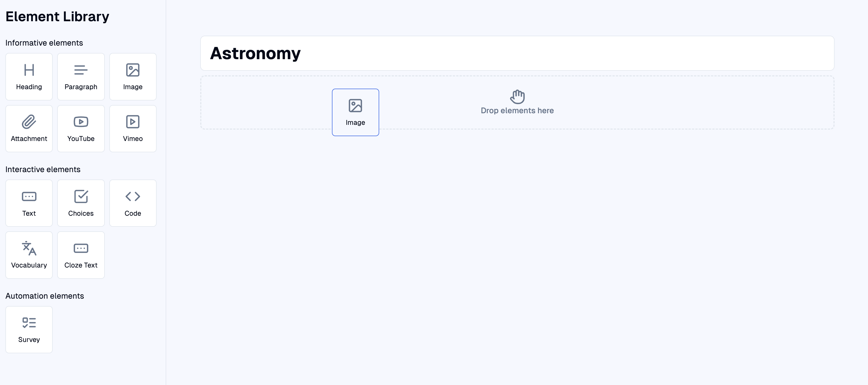Select the Cloze Text element from library
Image resolution: width=868 pixels, height=385 pixels.
tap(81, 255)
